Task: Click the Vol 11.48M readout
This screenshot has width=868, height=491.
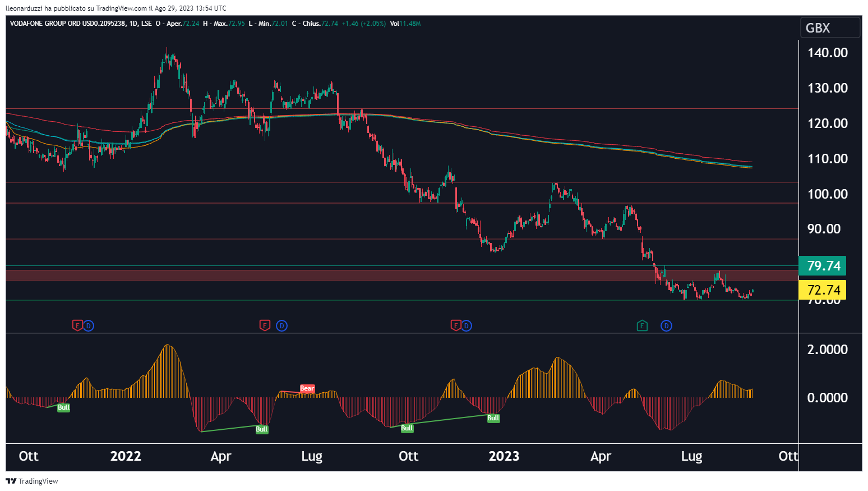Action: click(x=405, y=24)
